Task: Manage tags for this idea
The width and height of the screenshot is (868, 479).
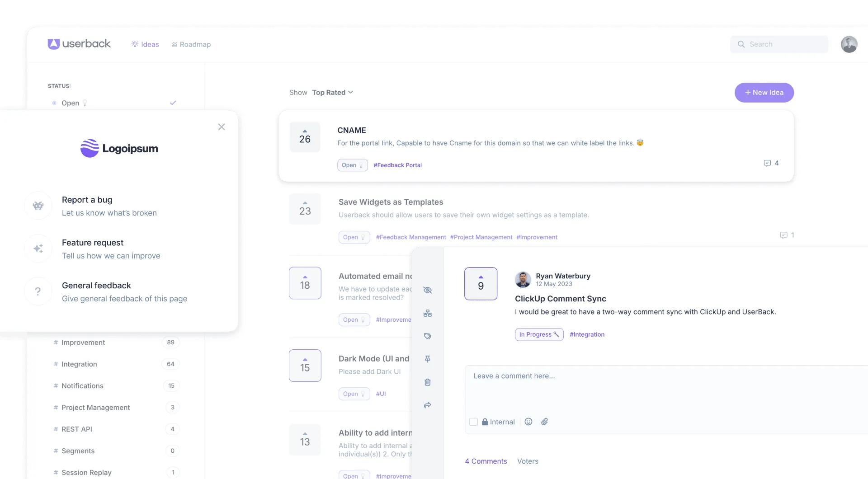Action: coord(428,336)
